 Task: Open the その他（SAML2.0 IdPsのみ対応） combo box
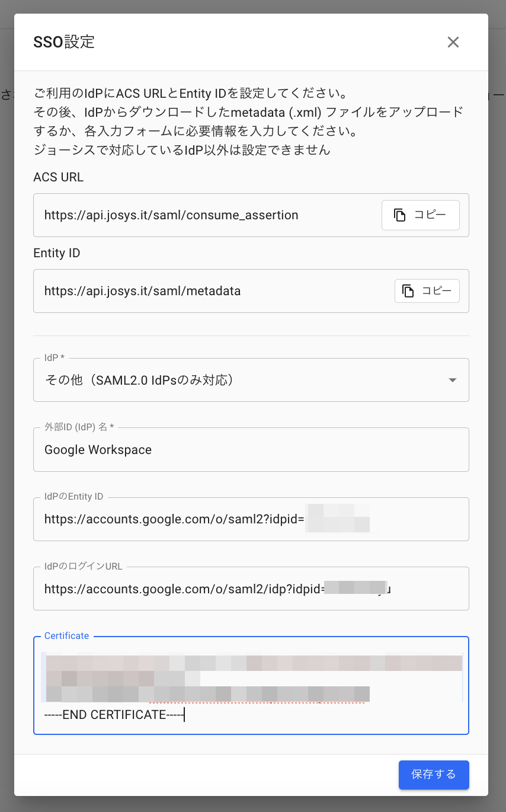point(237,380)
